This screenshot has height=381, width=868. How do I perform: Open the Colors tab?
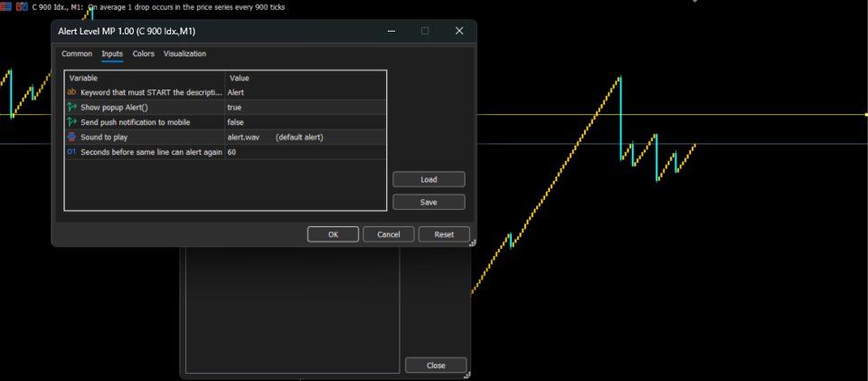(x=144, y=53)
